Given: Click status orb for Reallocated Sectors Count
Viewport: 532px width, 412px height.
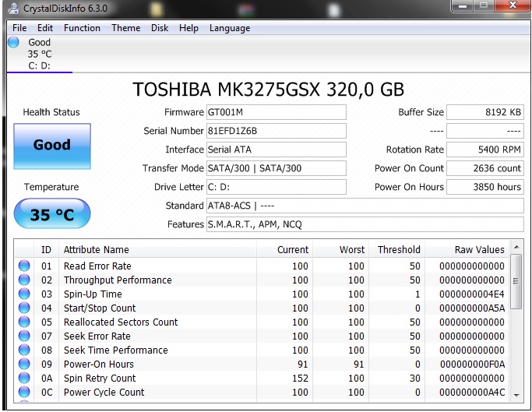Looking at the screenshot, I should tap(24, 322).
